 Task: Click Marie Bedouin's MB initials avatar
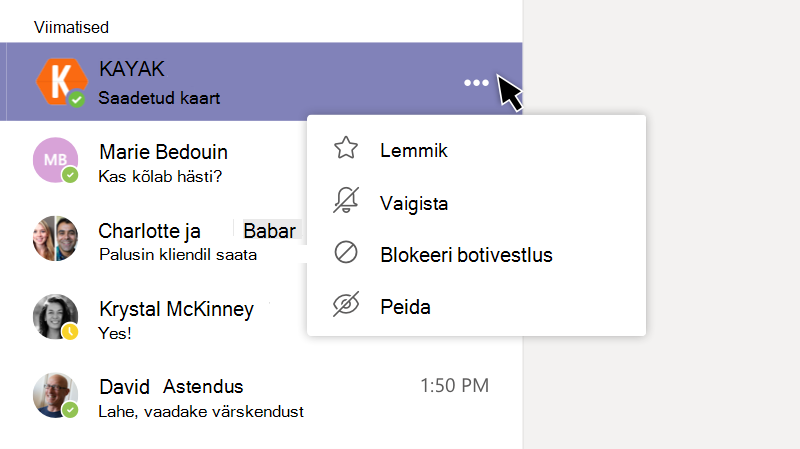[56, 160]
